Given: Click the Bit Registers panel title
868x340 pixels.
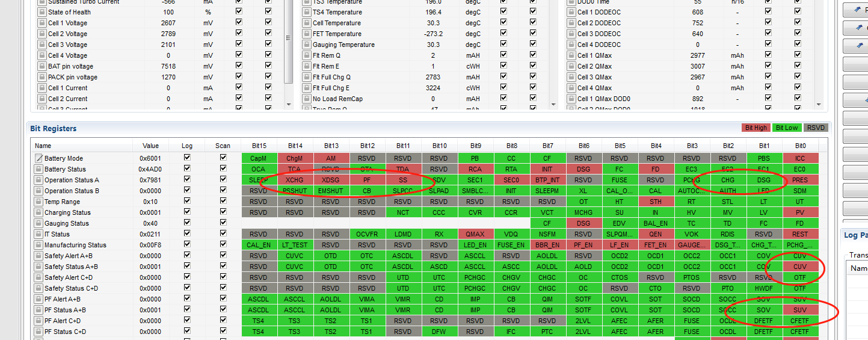Looking at the screenshot, I should [x=54, y=128].
